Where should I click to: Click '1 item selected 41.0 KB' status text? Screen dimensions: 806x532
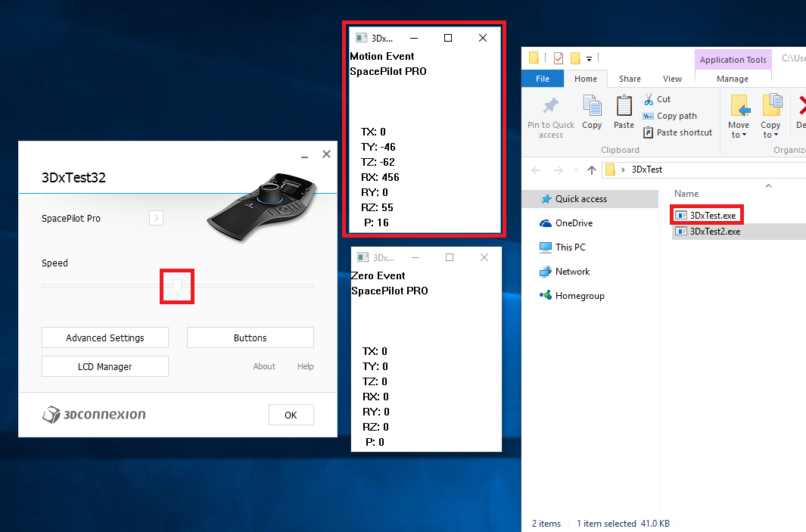(623, 523)
